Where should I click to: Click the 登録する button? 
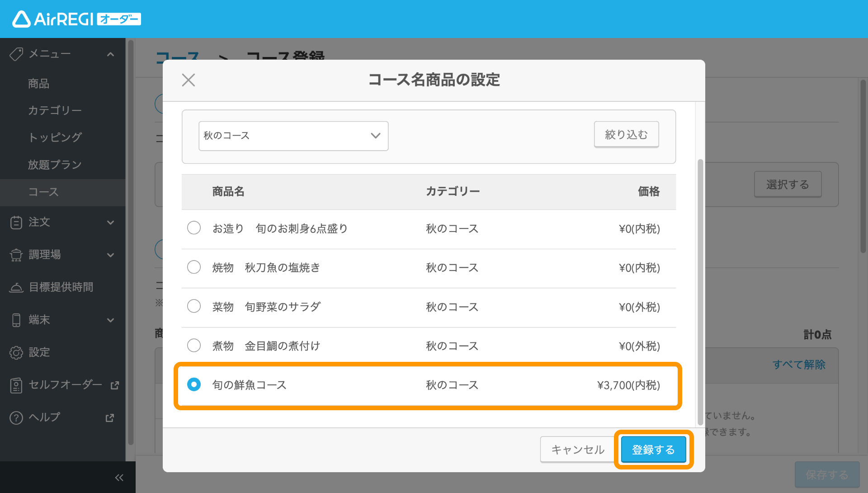click(654, 450)
